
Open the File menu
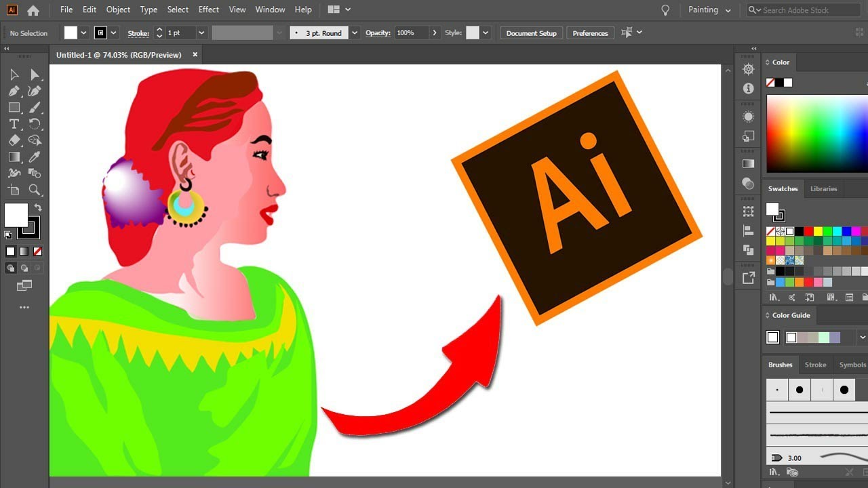point(66,9)
